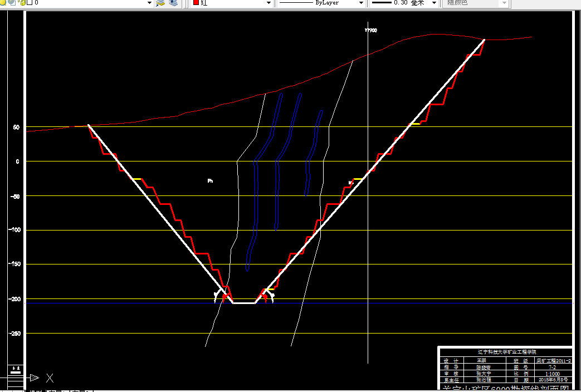581x392 pixels.
Task: Click the layer on/off lightbulb icon
Action: (x=2, y=2)
